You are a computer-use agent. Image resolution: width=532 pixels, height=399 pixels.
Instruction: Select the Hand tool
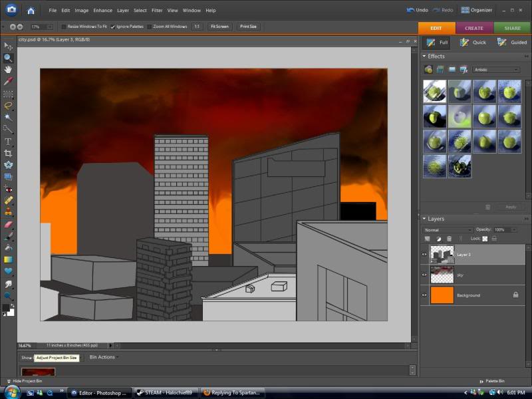tap(8, 70)
